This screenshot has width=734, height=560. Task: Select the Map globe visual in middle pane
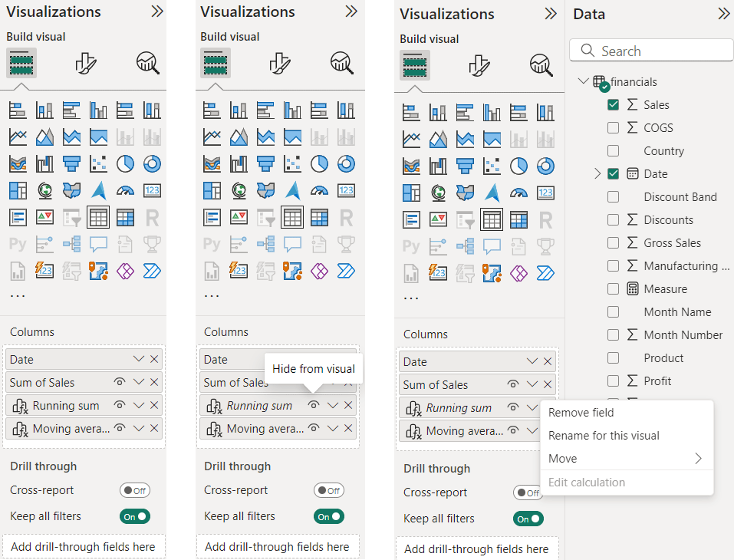[239, 190]
